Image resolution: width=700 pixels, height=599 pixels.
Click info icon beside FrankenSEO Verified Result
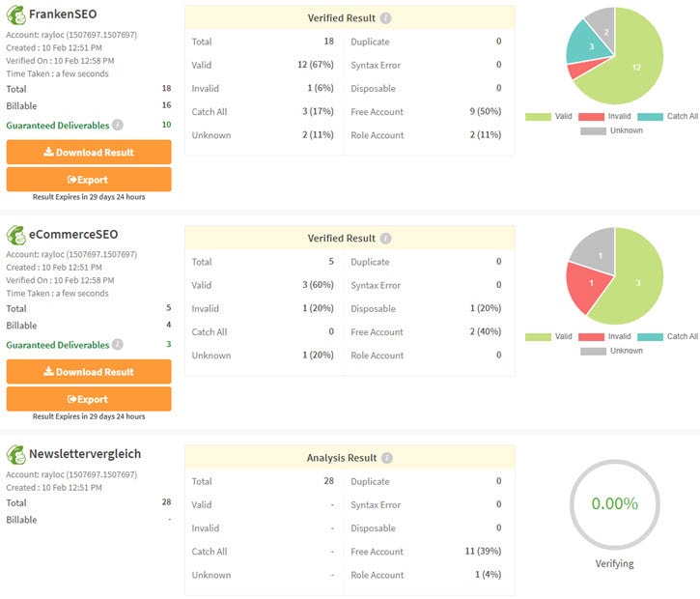pos(386,18)
